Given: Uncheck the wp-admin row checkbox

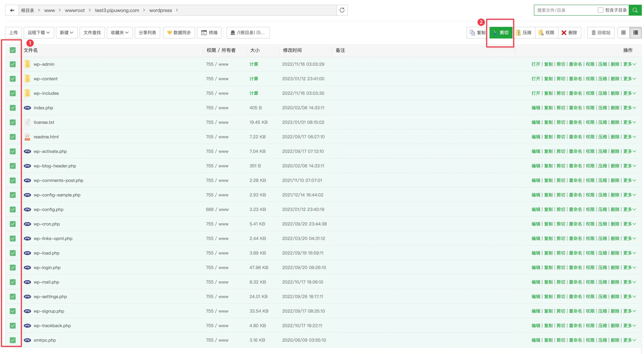Looking at the screenshot, I should 13,64.
